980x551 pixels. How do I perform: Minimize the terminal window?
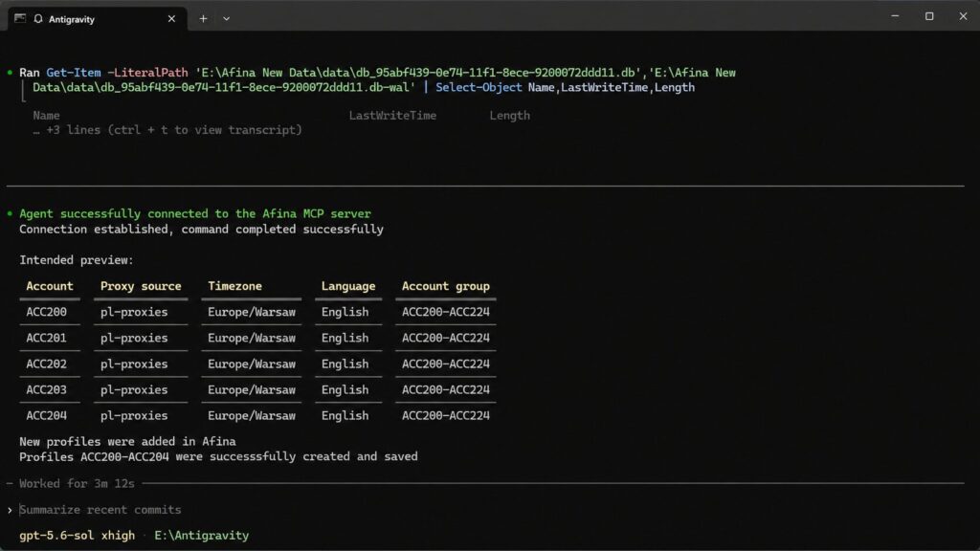click(895, 16)
